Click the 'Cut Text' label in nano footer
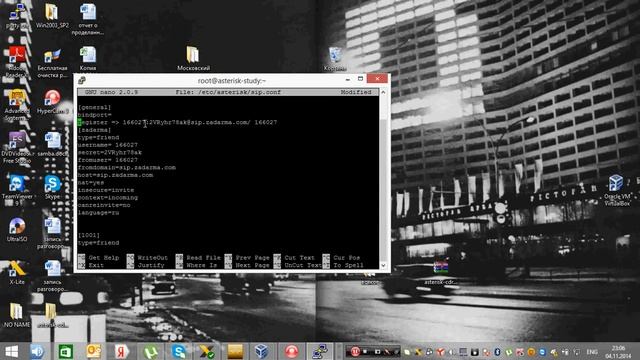 click(x=300, y=258)
